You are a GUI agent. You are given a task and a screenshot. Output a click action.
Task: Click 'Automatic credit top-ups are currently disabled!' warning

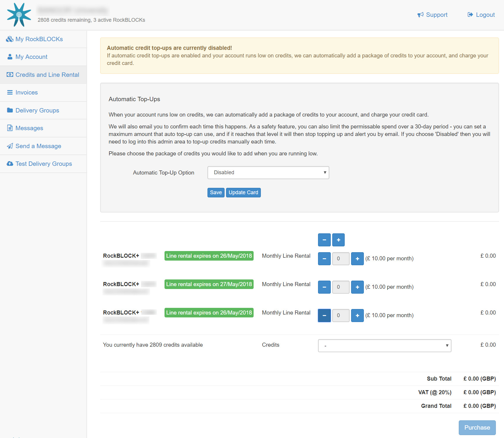click(x=169, y=48)
